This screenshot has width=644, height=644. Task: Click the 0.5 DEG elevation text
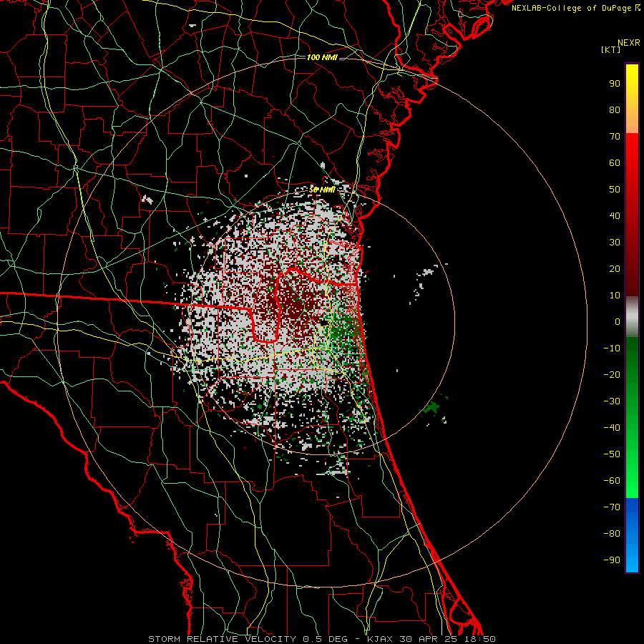[326, 639]
